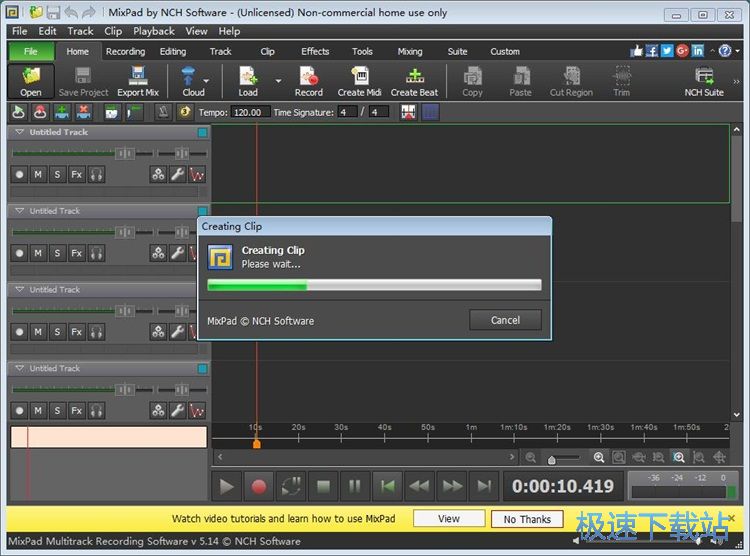
Task: Click the Open project icon
Action: pyautogui.click(x=31, y=82)
